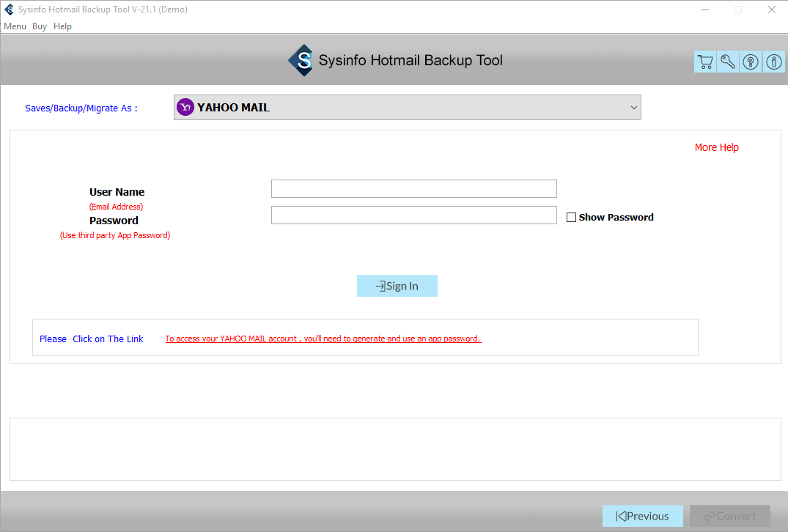Click the Yahoo icon in dropdown
The height and width of the screenshot is (532, 788).
point(185,107)
